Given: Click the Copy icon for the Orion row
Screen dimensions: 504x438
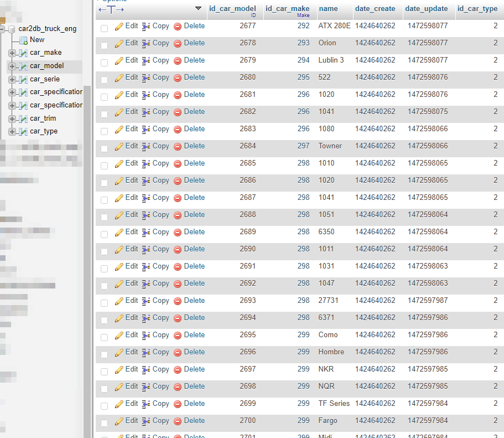Looking at the screenshot, I should point(146,43).
